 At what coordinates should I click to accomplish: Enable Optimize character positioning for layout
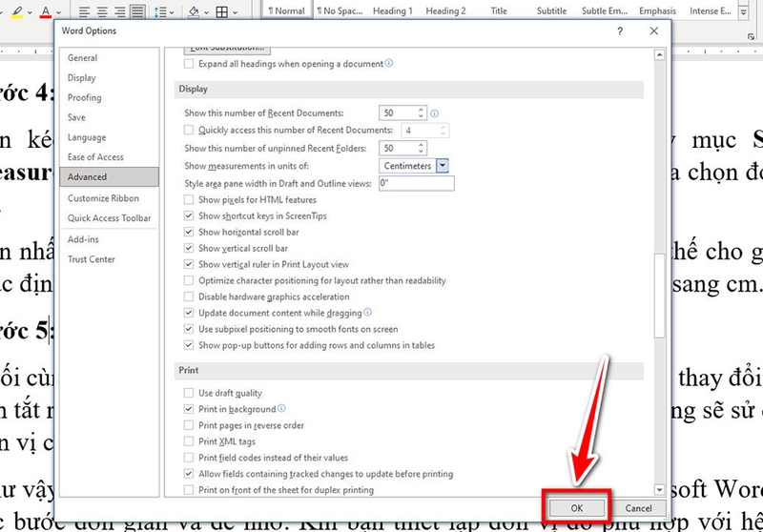188,280
